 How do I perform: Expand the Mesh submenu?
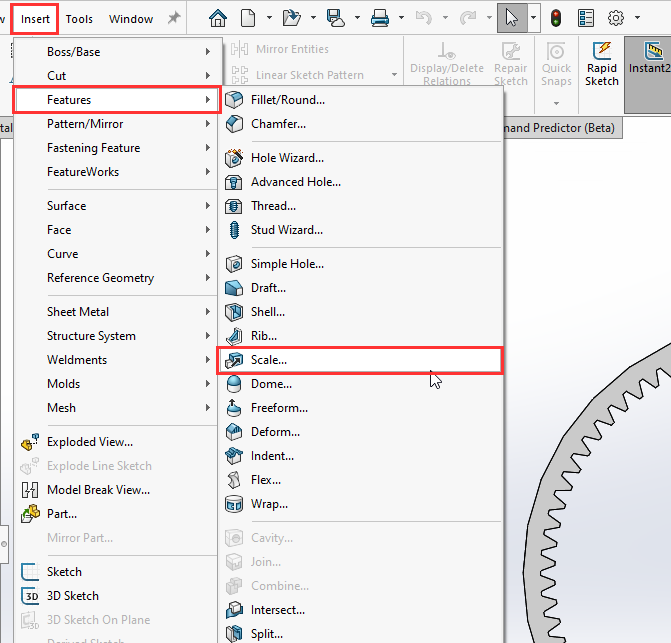tap(117, 408)
